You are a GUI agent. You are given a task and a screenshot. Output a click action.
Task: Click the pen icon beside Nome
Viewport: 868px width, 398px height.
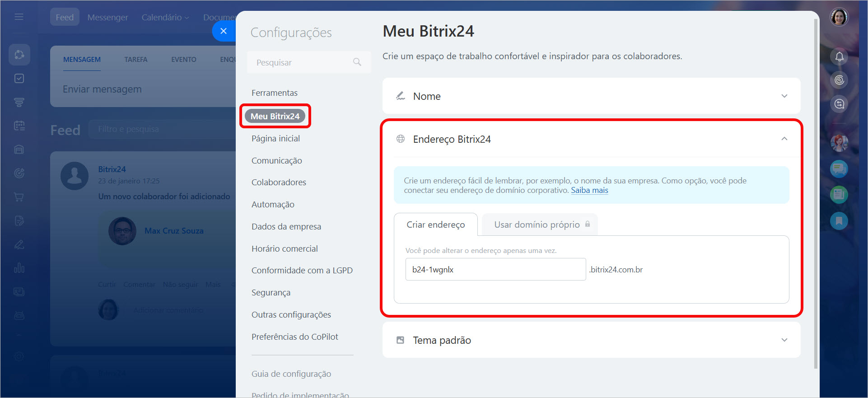coord(401,96)
